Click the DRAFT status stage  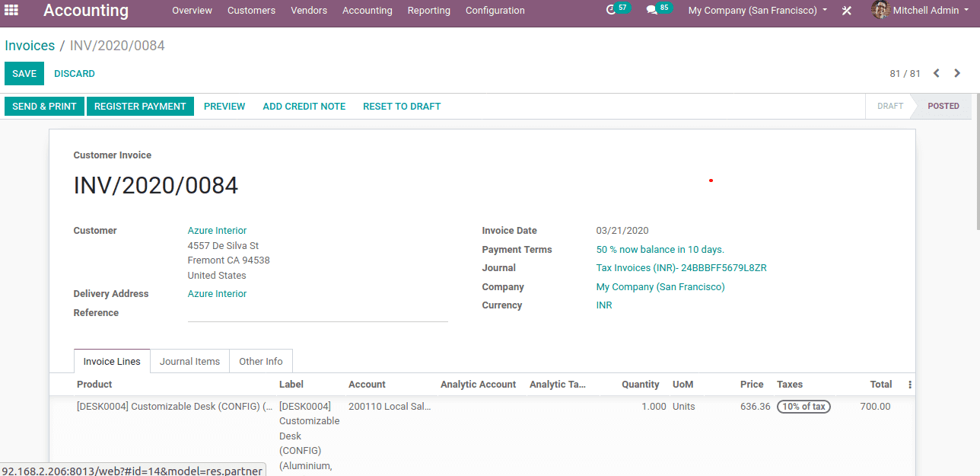click(890, 106)
